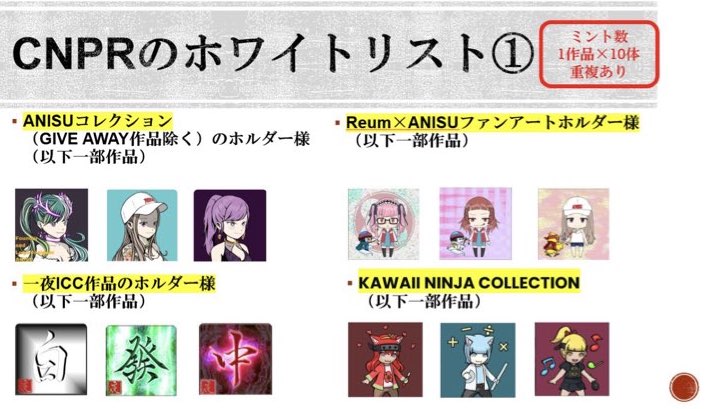Click the CNPRのホワイトリスト① title
The height and width of the screenshot is (409, 710).
273,54
